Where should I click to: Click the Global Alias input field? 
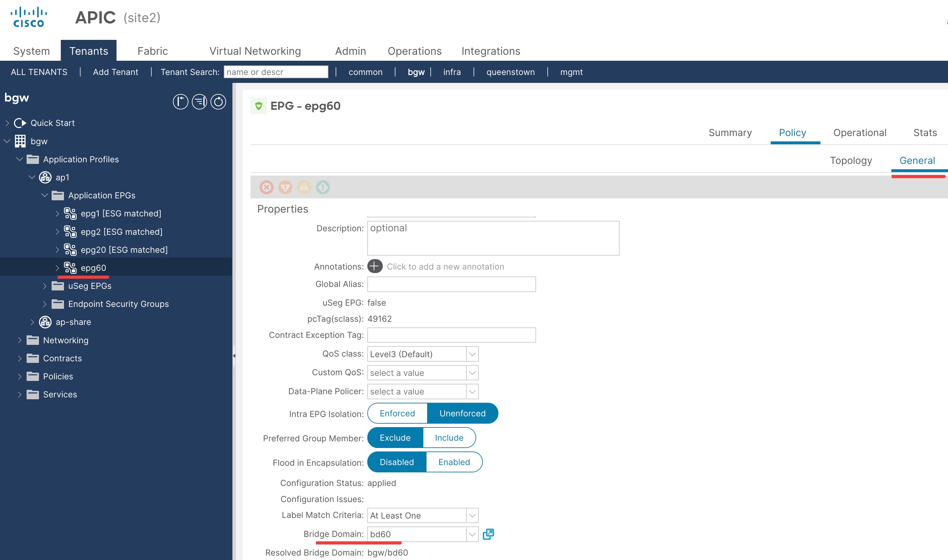coord(452,284)
